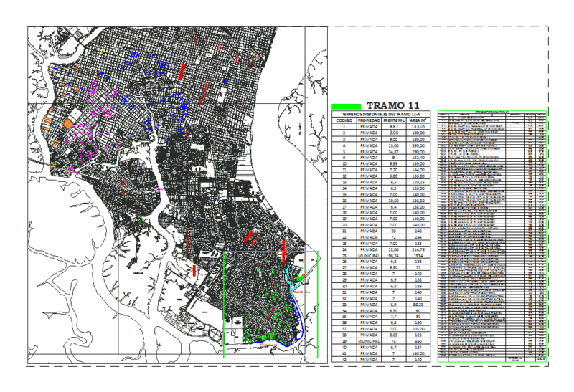The height and width of the screenshot is (392, 574).
Task: Click the frente value 9,50
Action: (393, 268)
